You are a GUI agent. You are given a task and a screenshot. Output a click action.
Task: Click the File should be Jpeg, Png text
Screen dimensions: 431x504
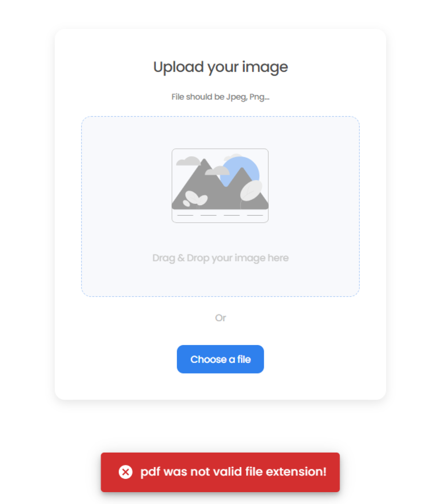(x=220, y=97)
